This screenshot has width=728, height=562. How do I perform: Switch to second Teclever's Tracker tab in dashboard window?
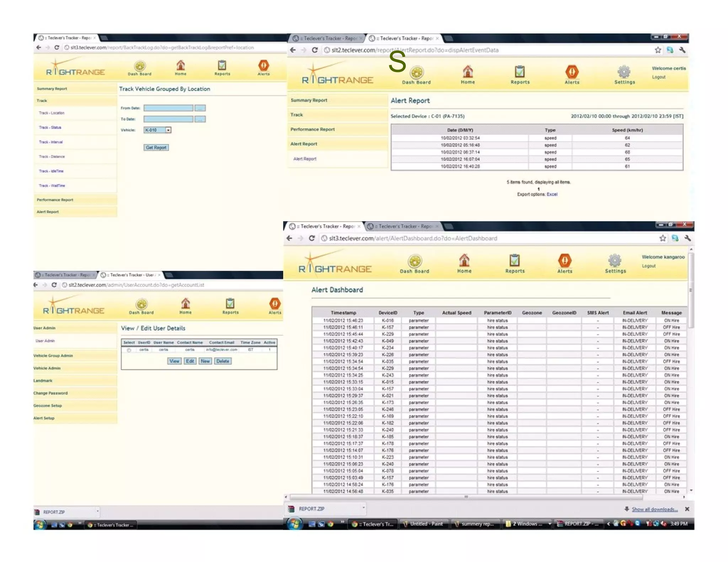pyautogui.click(x=403, y=226)
